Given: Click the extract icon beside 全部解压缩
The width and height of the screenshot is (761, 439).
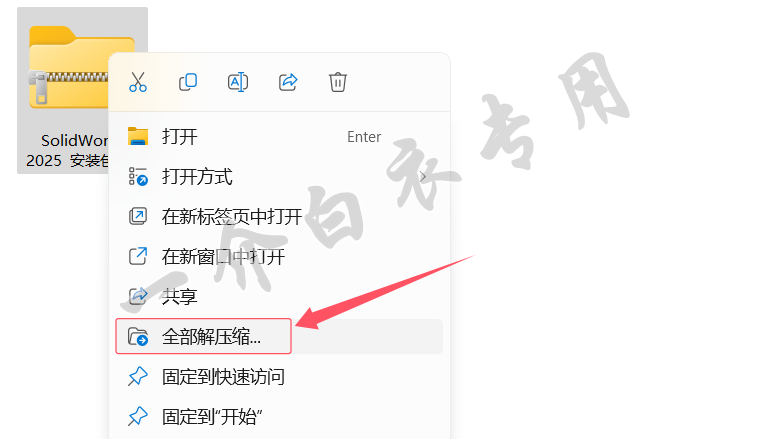Looking at the screenshot, I should click(138, 336).
